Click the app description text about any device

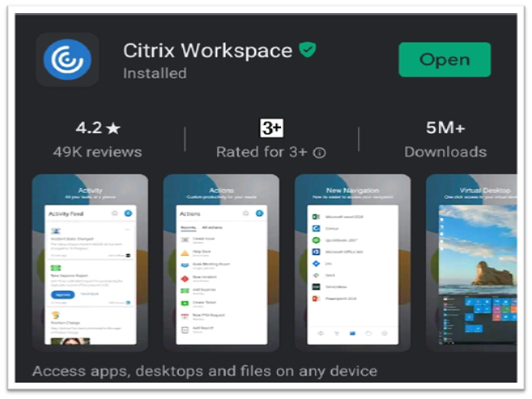204,371
